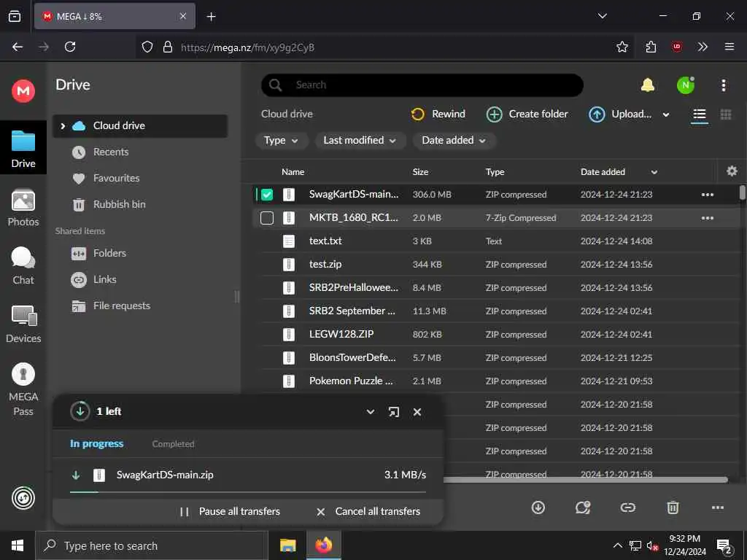Click the horizontal scrollbar of file list
The width and height of the screenshot is (747, 560).
586,480
